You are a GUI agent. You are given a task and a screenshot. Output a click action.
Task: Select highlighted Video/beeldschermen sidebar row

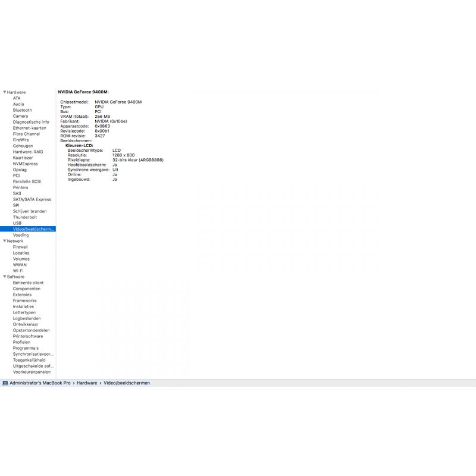click(28, 229)
